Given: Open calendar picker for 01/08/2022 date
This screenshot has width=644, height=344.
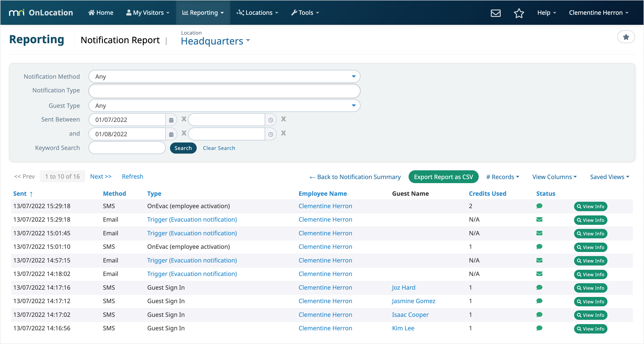Looking at the screenshot, I should click(171, 134).
